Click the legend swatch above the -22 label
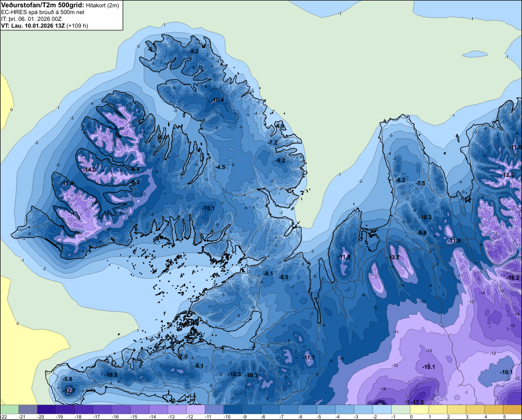Image resolution: width=522 pixels, height=420 pixels. [x=9, y=410]
